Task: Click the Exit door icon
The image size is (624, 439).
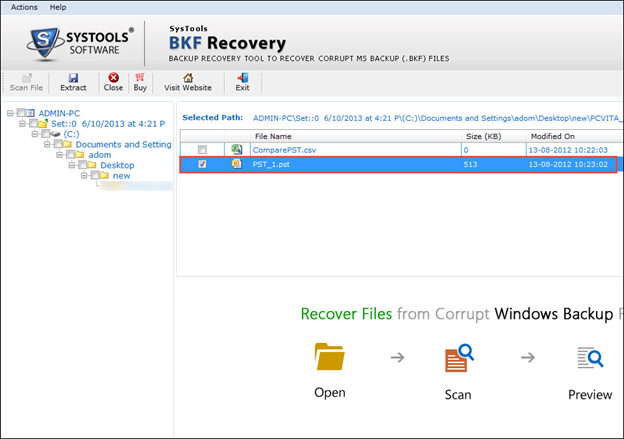Action: pyautogui.click(x=242, y=77)
